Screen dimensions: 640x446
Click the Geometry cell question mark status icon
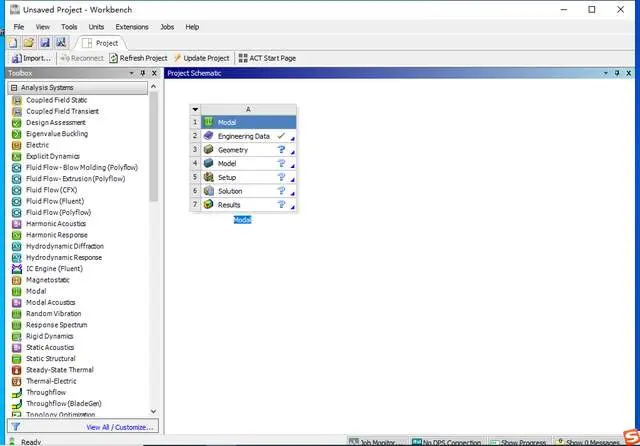(281, 150)
